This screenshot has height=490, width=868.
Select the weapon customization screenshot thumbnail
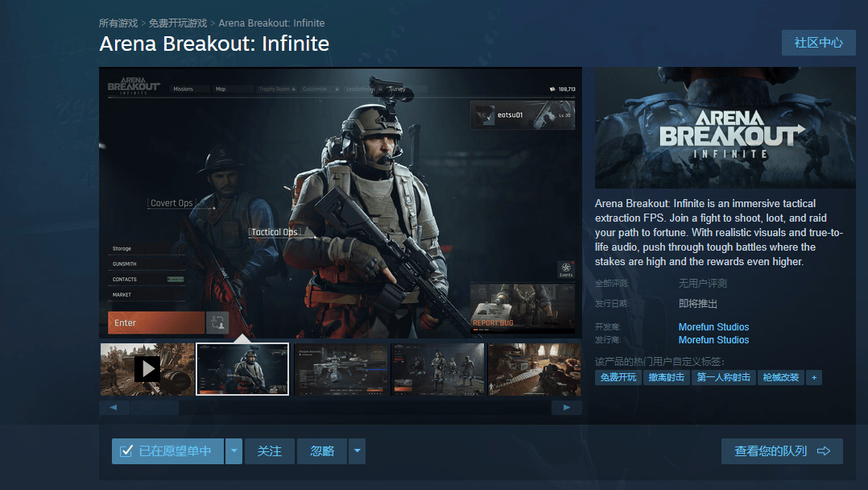(340, 369)
